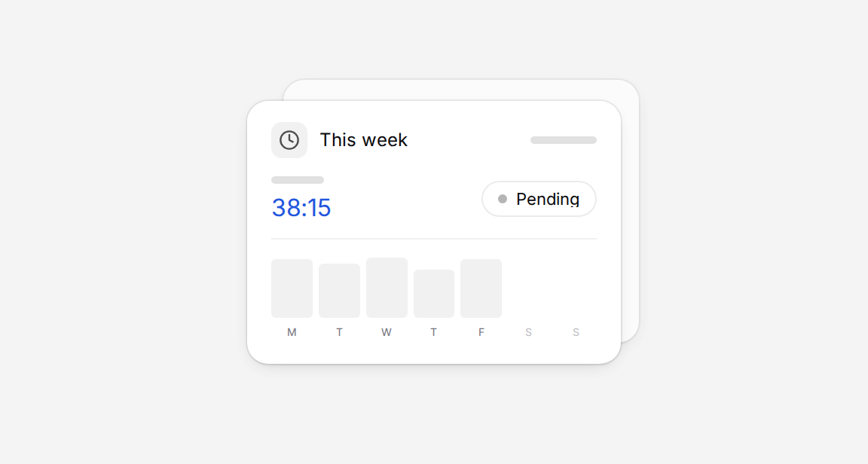Select the This week title
Screen dimensions: 868x464
click(364, 140)
